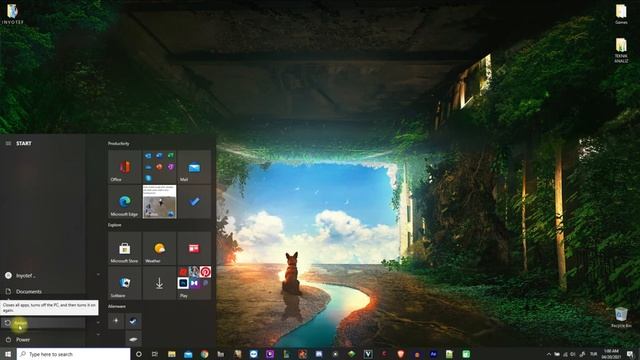Image resolution: width=640 pixels, height=360 pixels.
Task: Launch Chrome from the taskbar
Action: tap(204, 354)
